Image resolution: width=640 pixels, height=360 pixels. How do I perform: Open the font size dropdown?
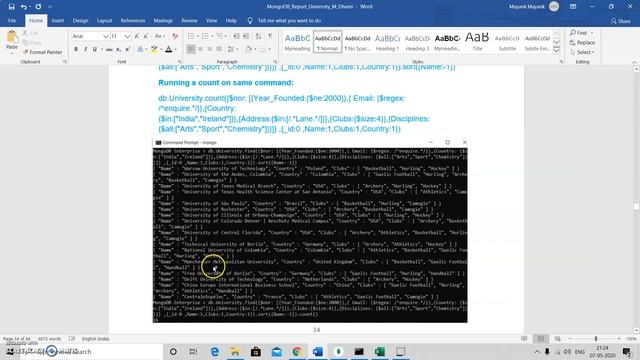click(127, 36)
